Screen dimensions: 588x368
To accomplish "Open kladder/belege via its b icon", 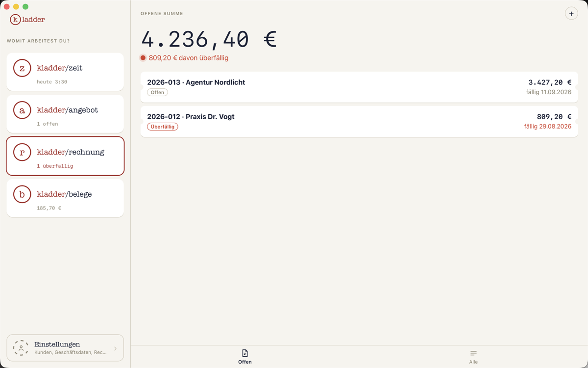I will [22, 194].
